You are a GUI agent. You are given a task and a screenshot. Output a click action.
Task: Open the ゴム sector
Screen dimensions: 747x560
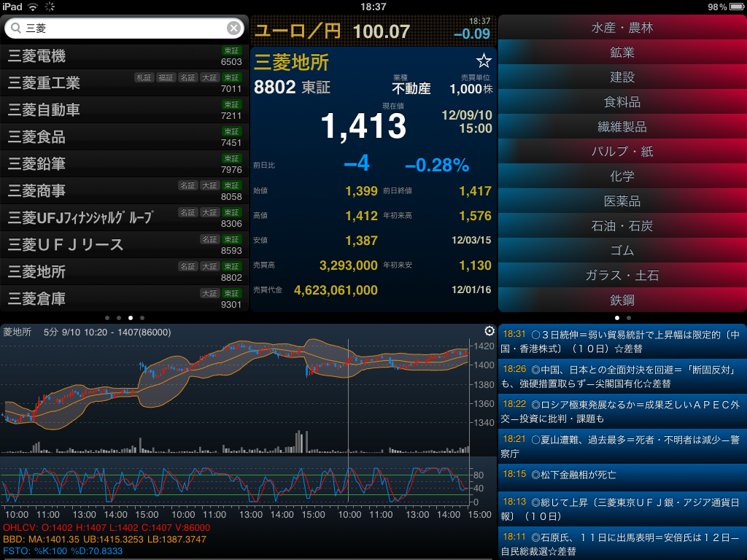pos(622,251)
